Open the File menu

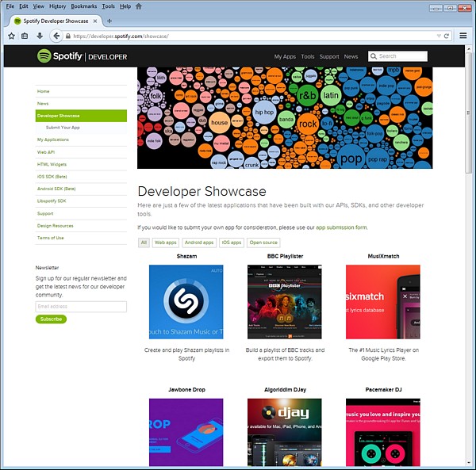(x=10, y=6)
